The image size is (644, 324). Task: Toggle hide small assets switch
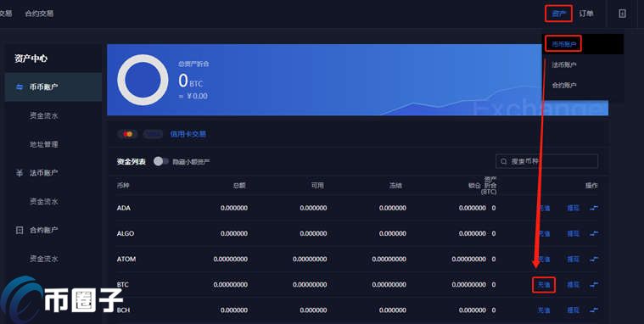pyautogui.click(x=160, y=161)
